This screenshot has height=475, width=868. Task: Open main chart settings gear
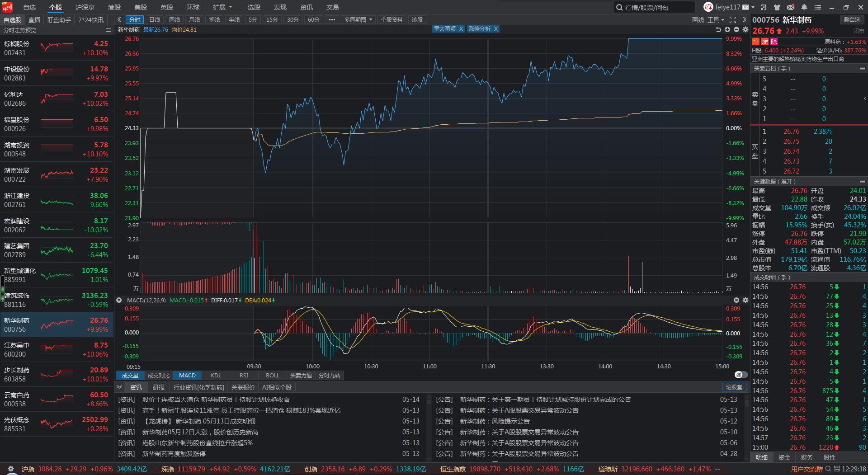[745, 29]
